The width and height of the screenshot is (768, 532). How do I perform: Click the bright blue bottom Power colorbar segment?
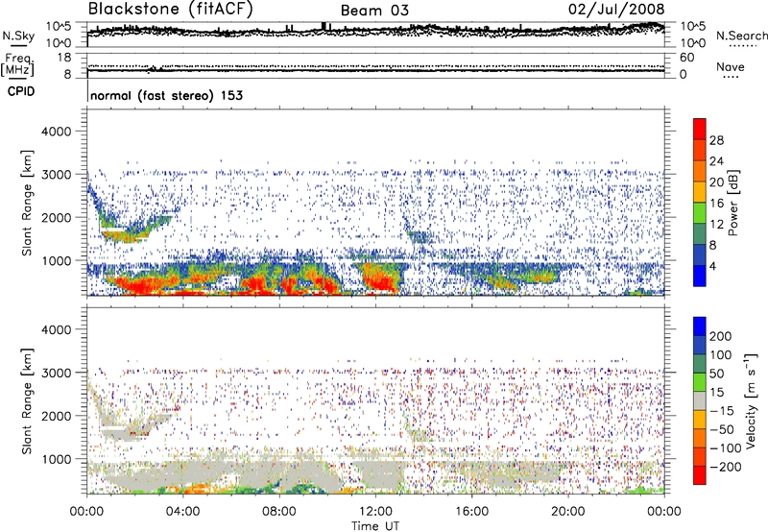700,276
